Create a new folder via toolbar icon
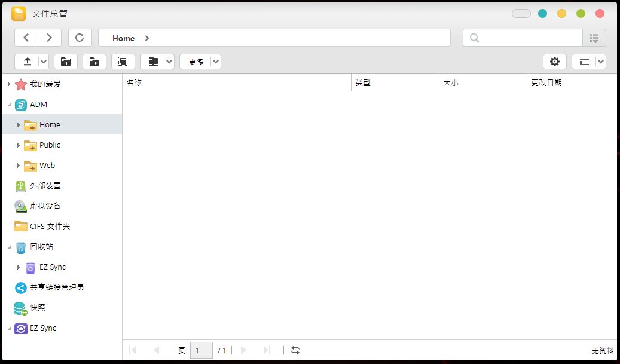Screen dimensions: 620x364 [x=66, y=62]
